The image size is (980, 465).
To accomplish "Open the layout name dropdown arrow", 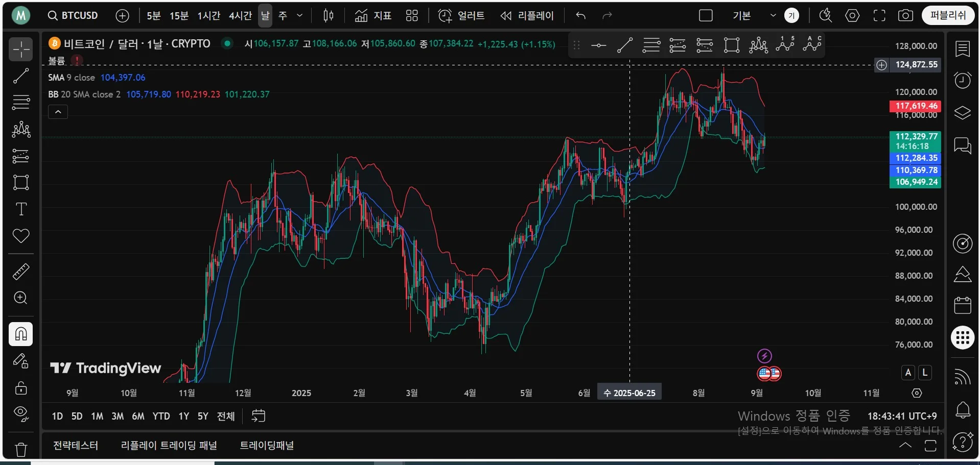I will click(x=773, y=16).
